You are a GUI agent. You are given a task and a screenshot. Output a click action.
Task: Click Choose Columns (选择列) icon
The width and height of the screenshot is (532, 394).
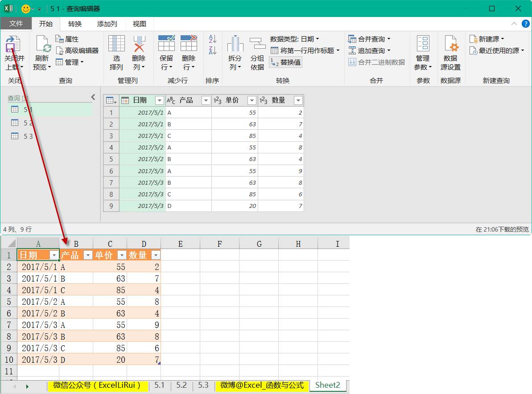(x=116, y=43)
